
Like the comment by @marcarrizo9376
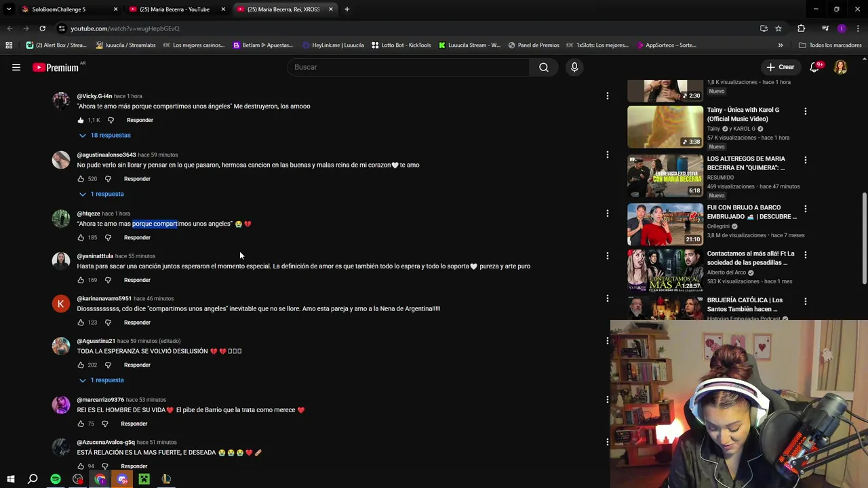pos(81,424)
